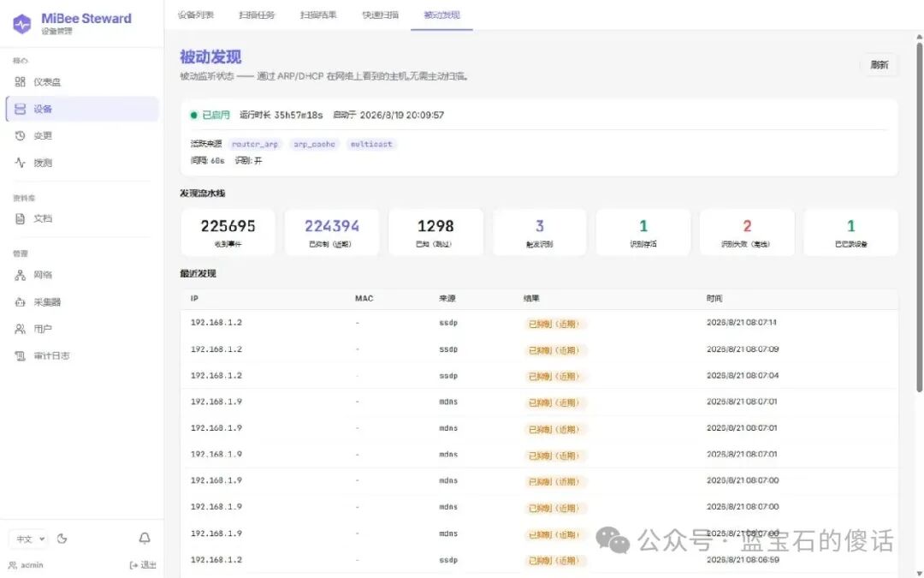Click the 2026/8/21 08:07:09 timestamp
This screenshot has width=924, height=578.
743,349
